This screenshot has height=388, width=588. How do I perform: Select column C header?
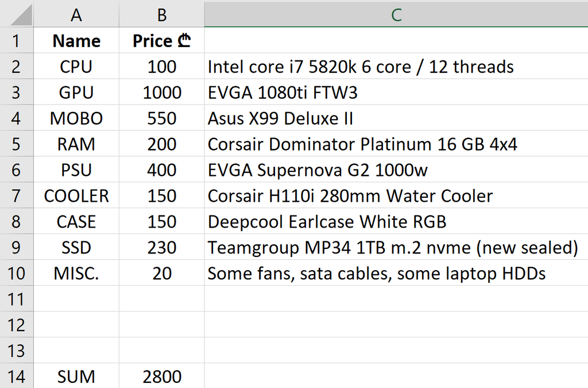[x=396, y=14]
